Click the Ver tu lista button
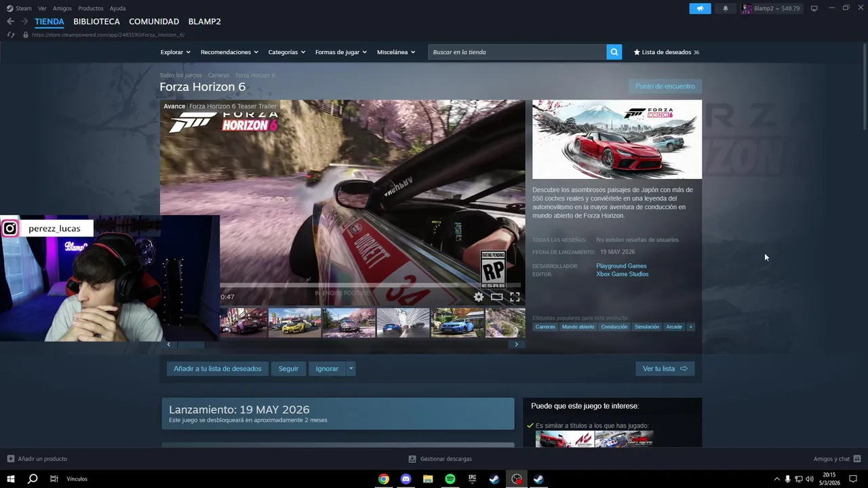The height and width of the screenshot is (488, 868). pos(665,369)
